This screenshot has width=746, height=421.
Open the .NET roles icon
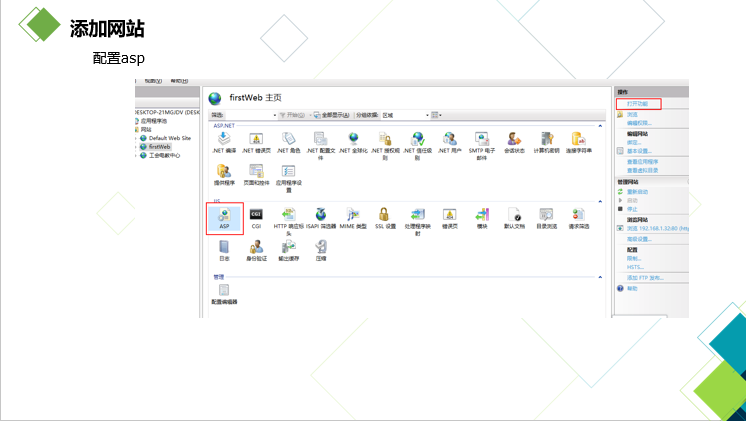pyautogui.click(x=289, y=143)
